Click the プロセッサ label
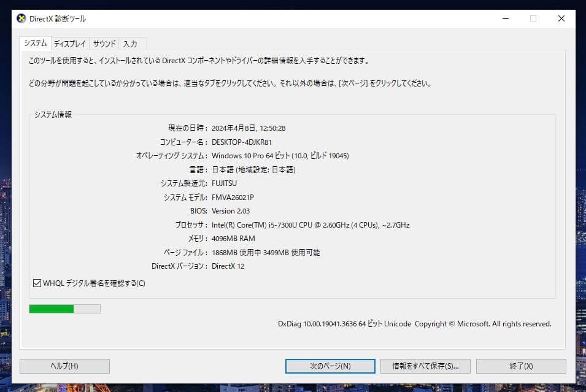Image resolution: width=586 pixels, height=392 pixels. 191,225
